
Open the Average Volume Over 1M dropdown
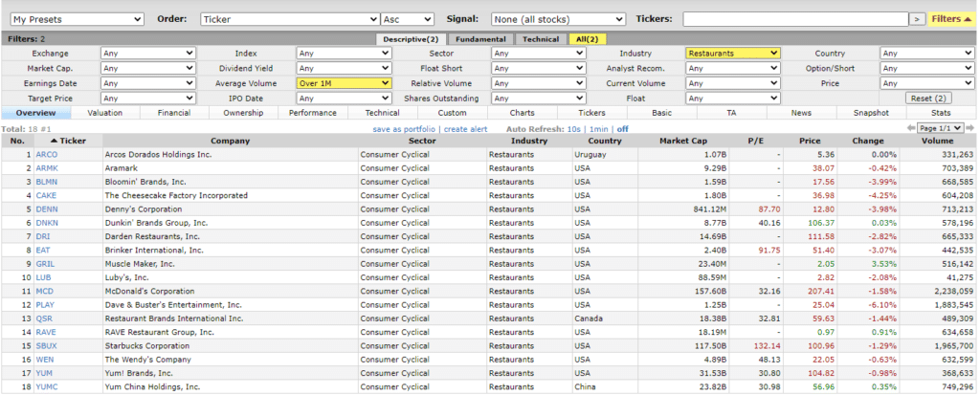[x=344, y=83]
